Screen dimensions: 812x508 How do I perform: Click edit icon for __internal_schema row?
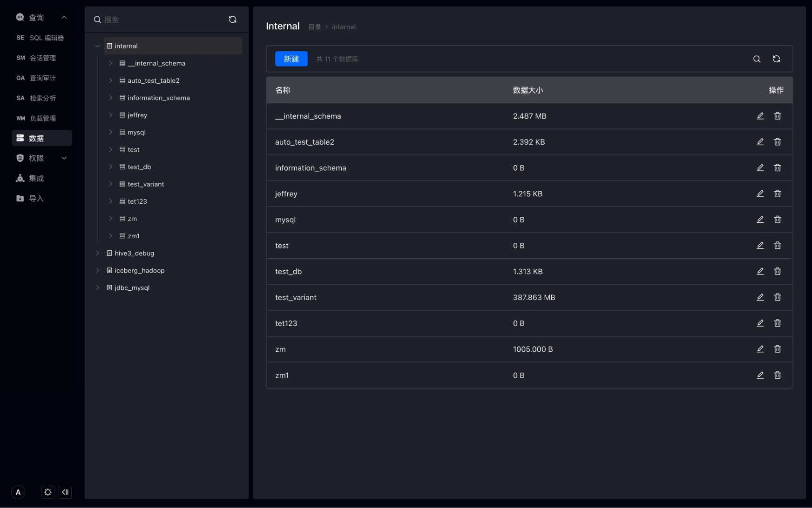[760, 116]
